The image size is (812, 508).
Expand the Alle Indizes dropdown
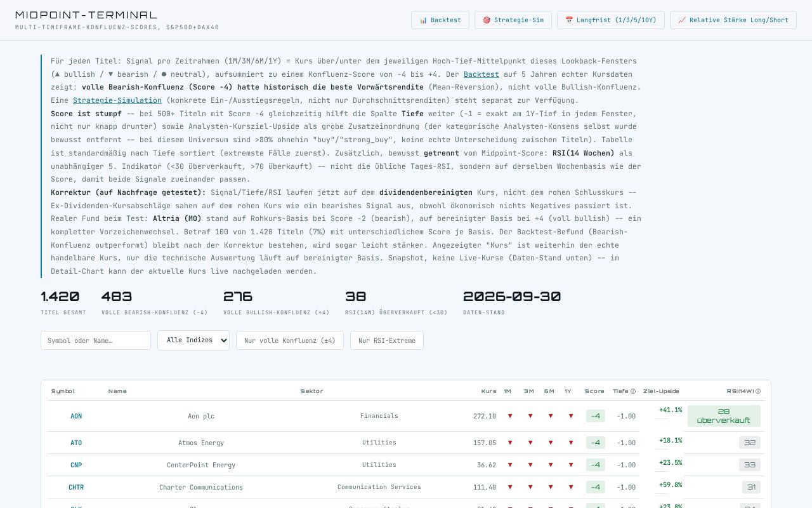(x=193, y=340)
